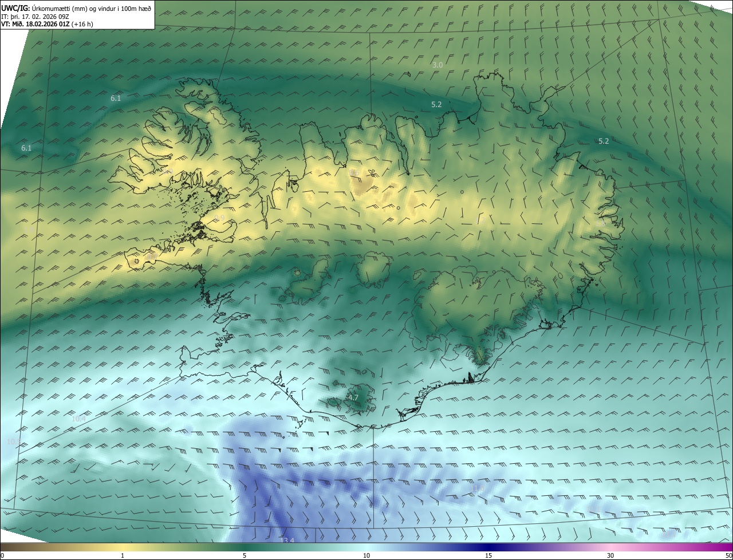The height and width of the screenshot is (560, 733).
Task: Click the 4.7 value label near the south coast glacier
Action: 353,397
